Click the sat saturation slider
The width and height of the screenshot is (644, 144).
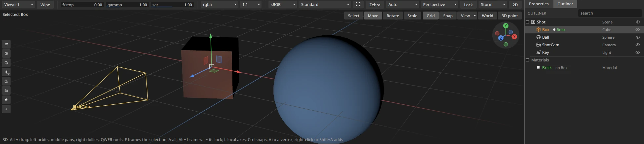click(x=172, y=5)
